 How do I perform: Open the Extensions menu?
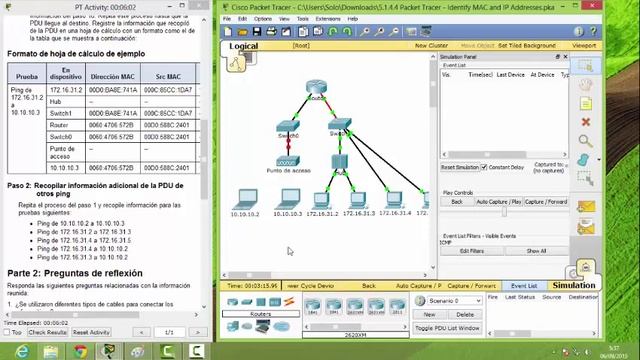coord(328,19)
